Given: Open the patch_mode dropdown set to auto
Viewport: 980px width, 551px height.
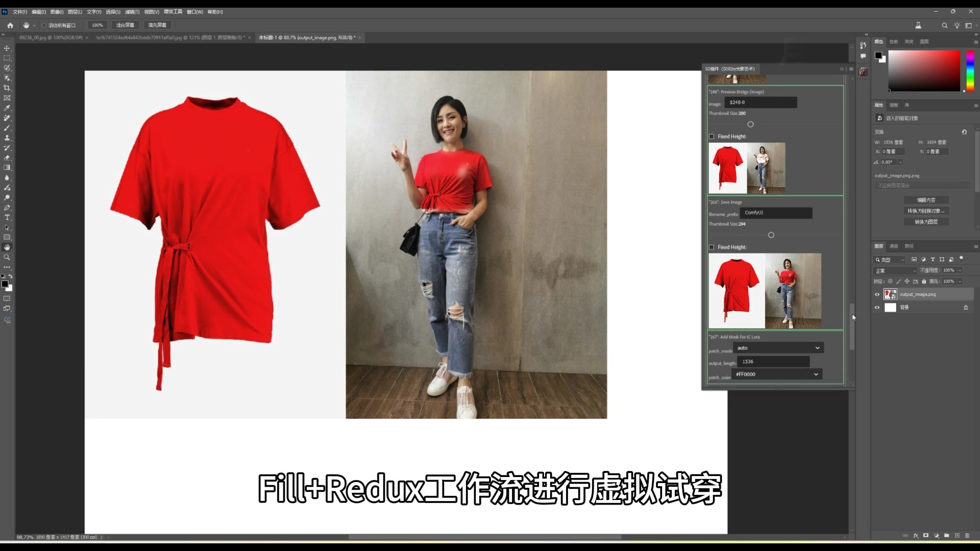Looking at the screenshot, I should pyautogui.click(x=778, y=347).
